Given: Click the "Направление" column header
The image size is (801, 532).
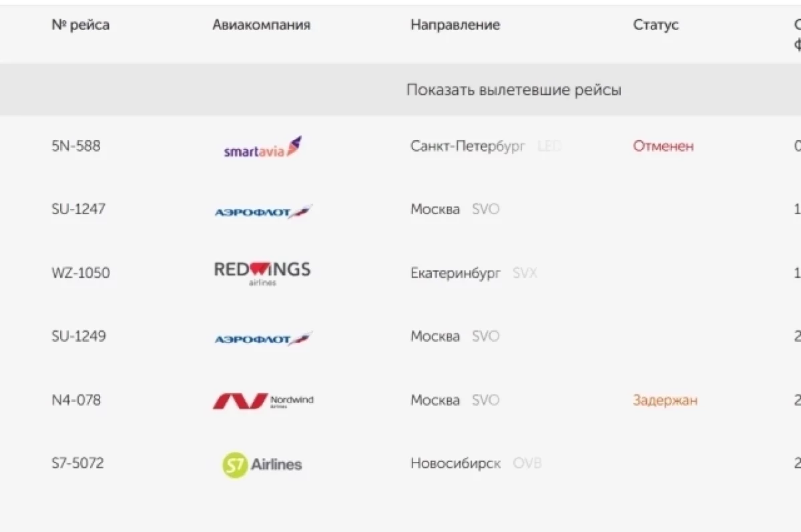Looking at the screenshot, I should (x=455, y=25).
